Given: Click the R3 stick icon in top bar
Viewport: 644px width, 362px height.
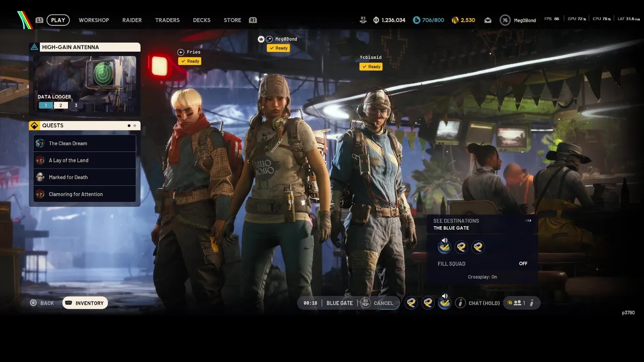Looking at the screenshot, I should coord(363,20).
